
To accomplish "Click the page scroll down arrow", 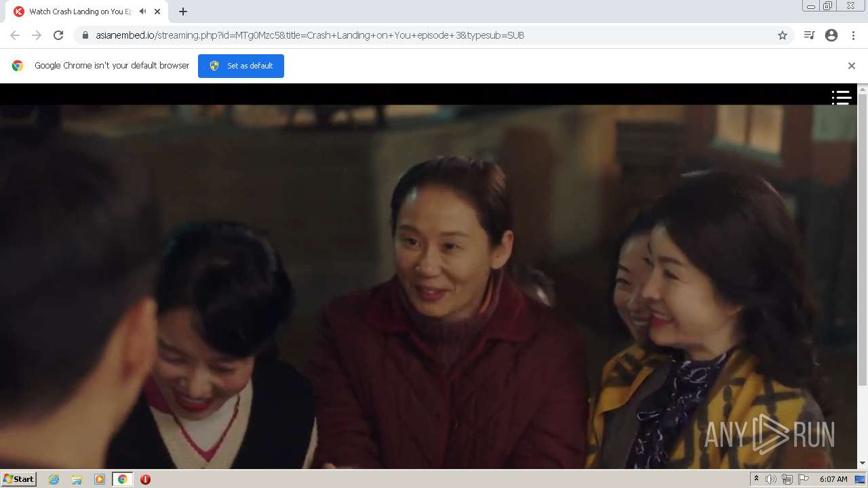I will [x=863, y=463].
